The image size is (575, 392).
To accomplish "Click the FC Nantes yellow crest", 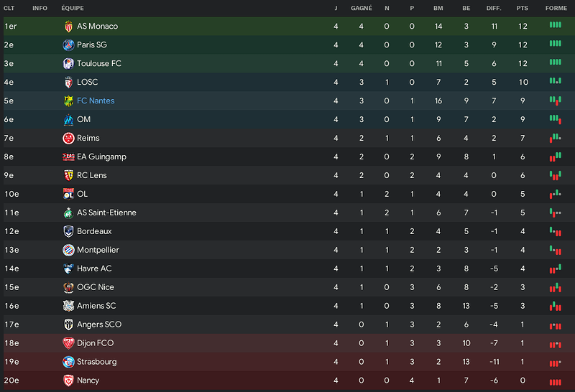I will point(68,101).
